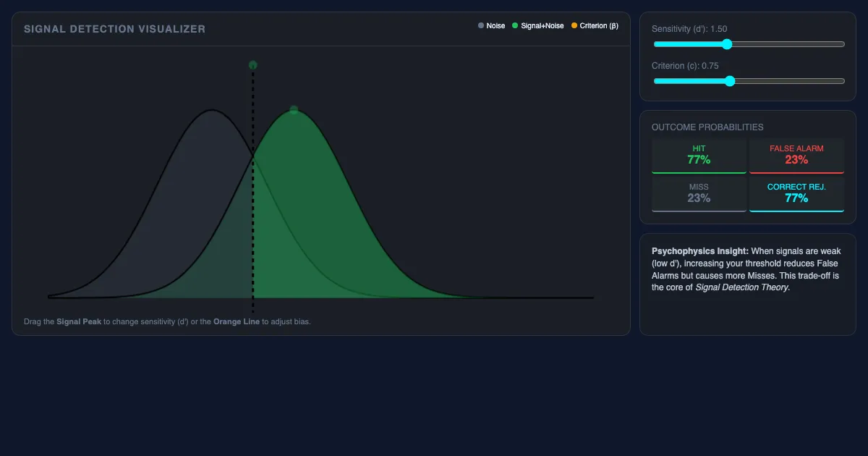Select the FALSE ALARM 23% outcome card
This screenshot has height=456, width=868.
coord(796,156)
